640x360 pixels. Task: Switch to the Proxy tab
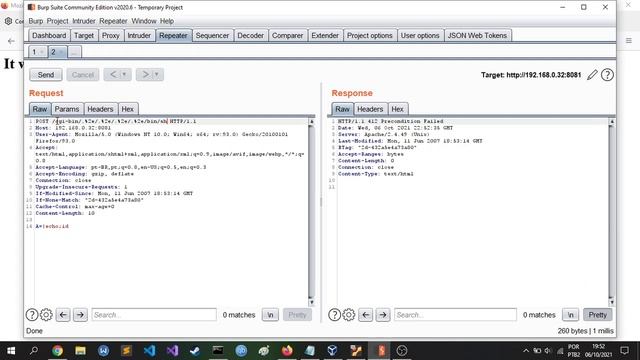tap(111, 36)
